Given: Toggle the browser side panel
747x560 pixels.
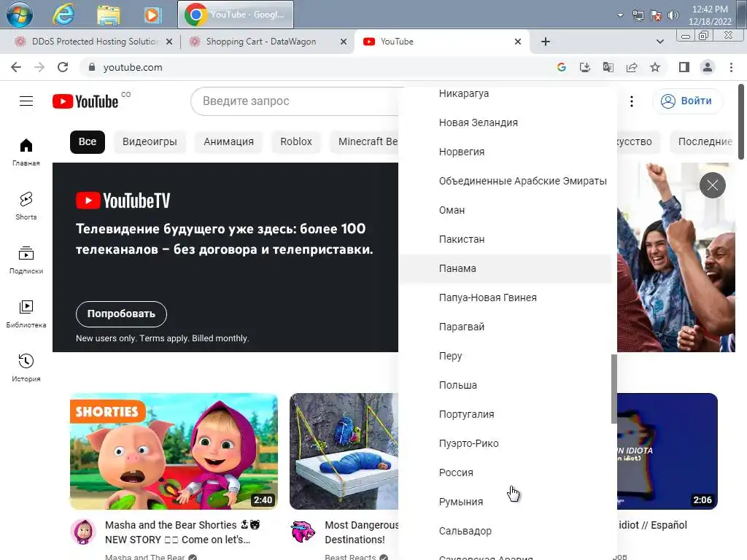Looking at the screenshot, I should (x=684, y=67).
